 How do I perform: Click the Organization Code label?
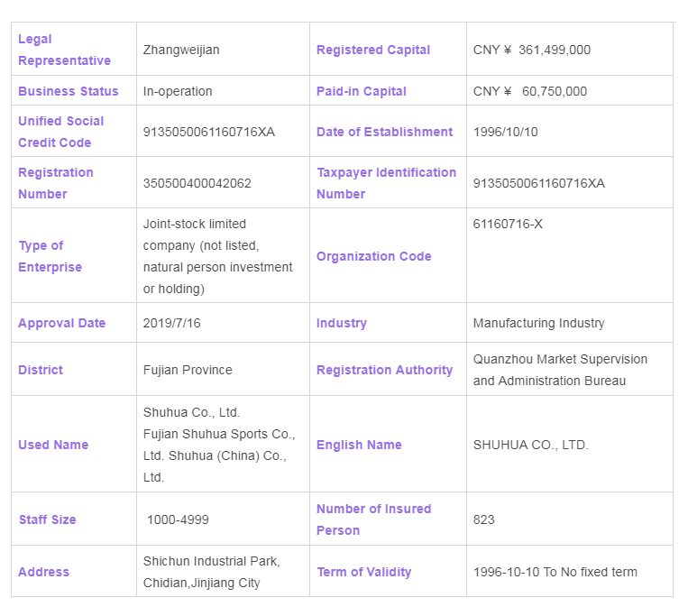point(374,256)
